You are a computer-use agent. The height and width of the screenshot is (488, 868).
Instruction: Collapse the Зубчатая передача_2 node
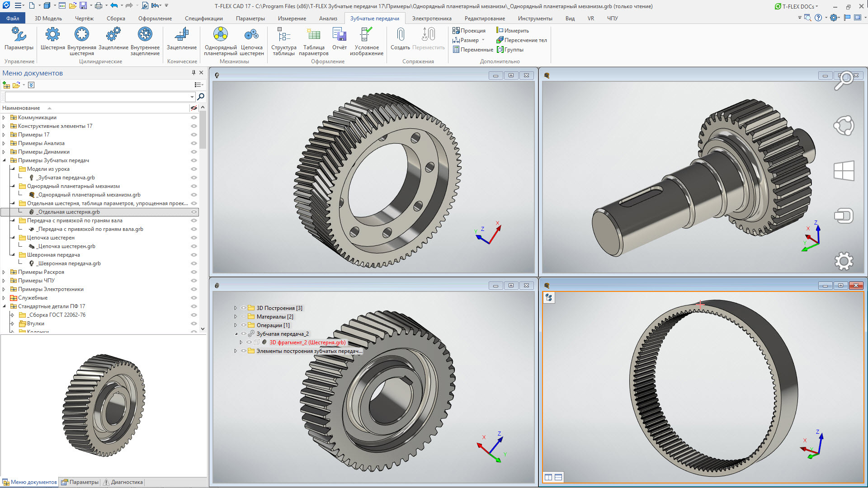pyautogui.click(x=236, y=334)
